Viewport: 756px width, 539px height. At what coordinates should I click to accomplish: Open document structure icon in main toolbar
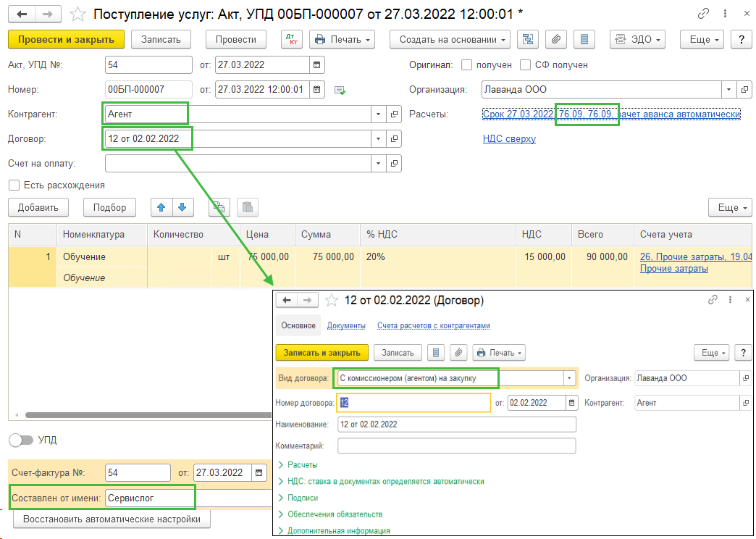[527, 40]
